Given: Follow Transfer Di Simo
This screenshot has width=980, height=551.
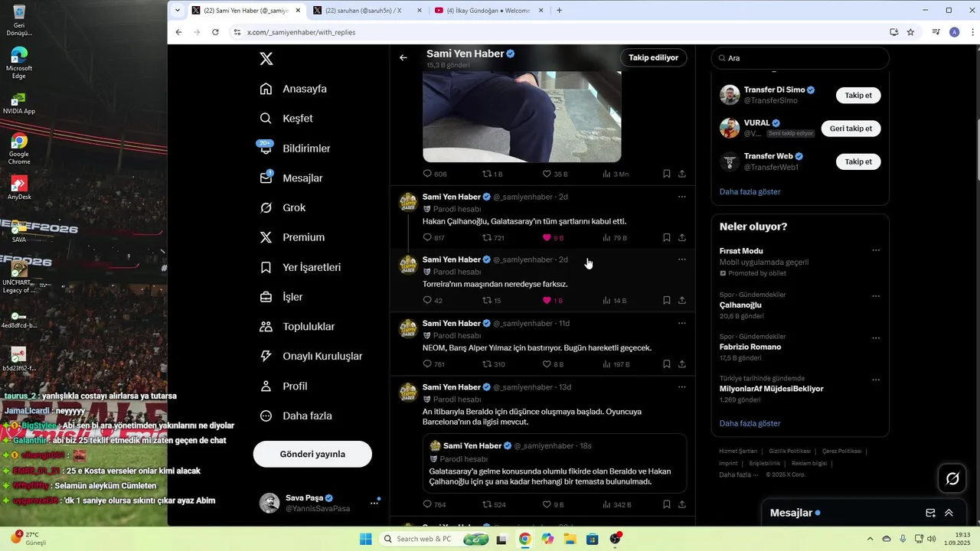Looking at the screenshot, I should tap(857, 96).
